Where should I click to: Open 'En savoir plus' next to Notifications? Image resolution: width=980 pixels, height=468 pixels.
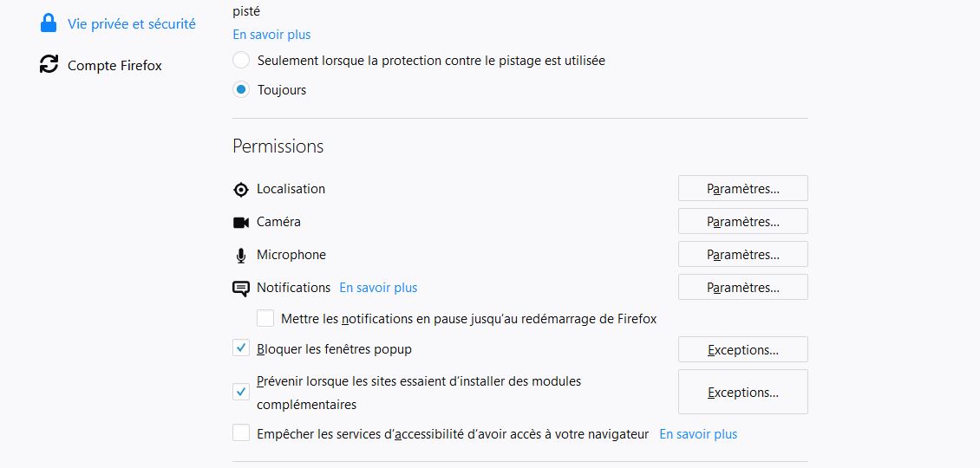(x=378, y=288)
